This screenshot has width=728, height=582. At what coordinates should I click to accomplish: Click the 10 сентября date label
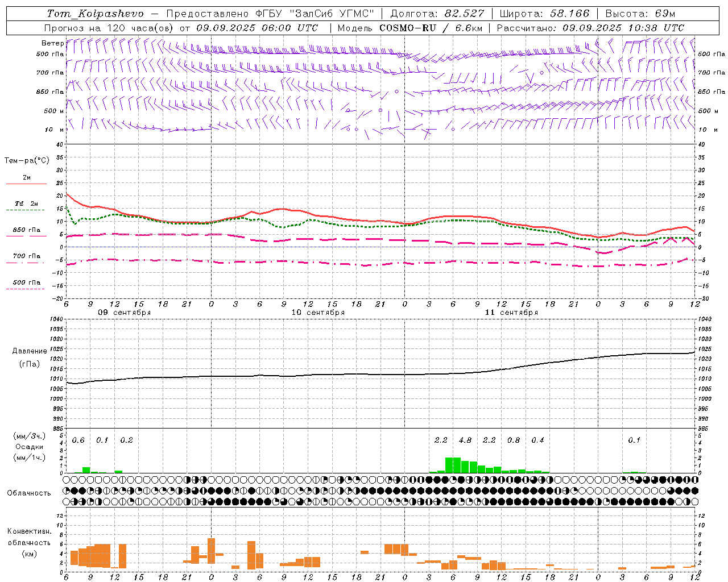pos(318,313)
